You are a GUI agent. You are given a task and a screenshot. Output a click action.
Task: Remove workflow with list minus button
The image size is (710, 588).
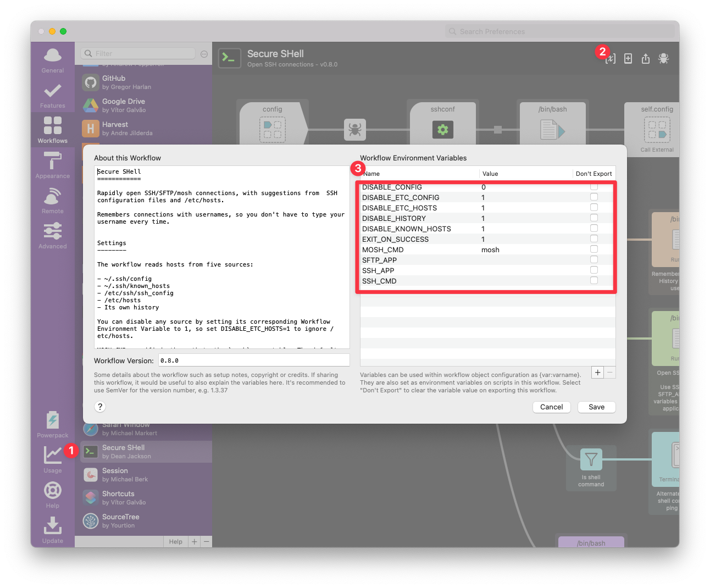(207, 542)
